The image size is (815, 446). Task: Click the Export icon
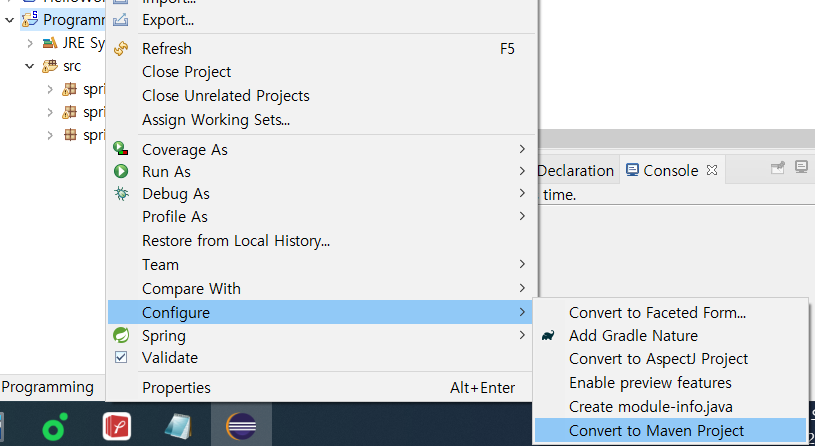[x=121, y=20]
